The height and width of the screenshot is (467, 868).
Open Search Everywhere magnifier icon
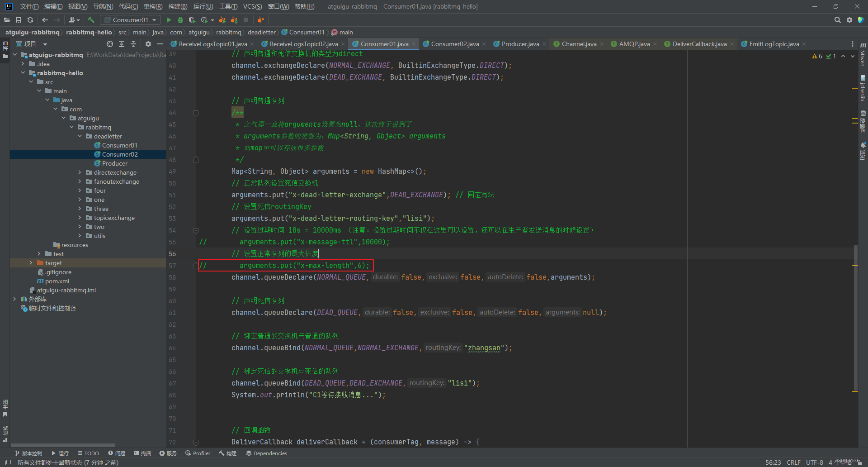click(837, 20)
